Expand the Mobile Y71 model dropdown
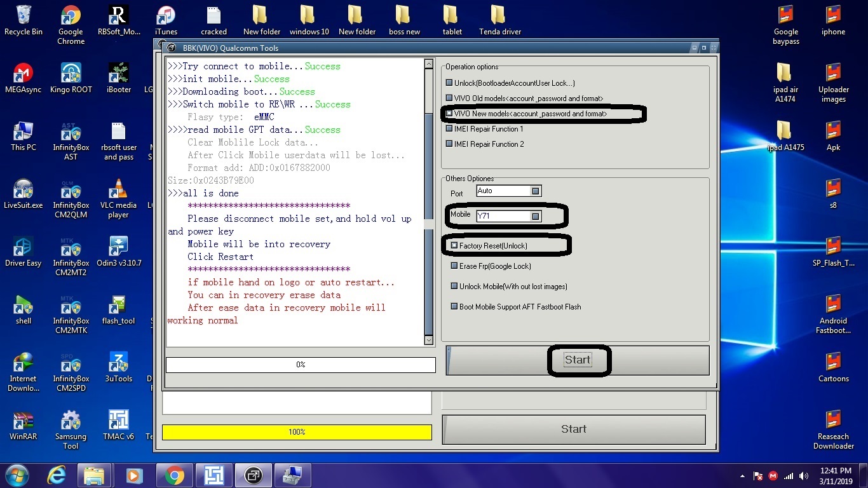 [536, 217]
